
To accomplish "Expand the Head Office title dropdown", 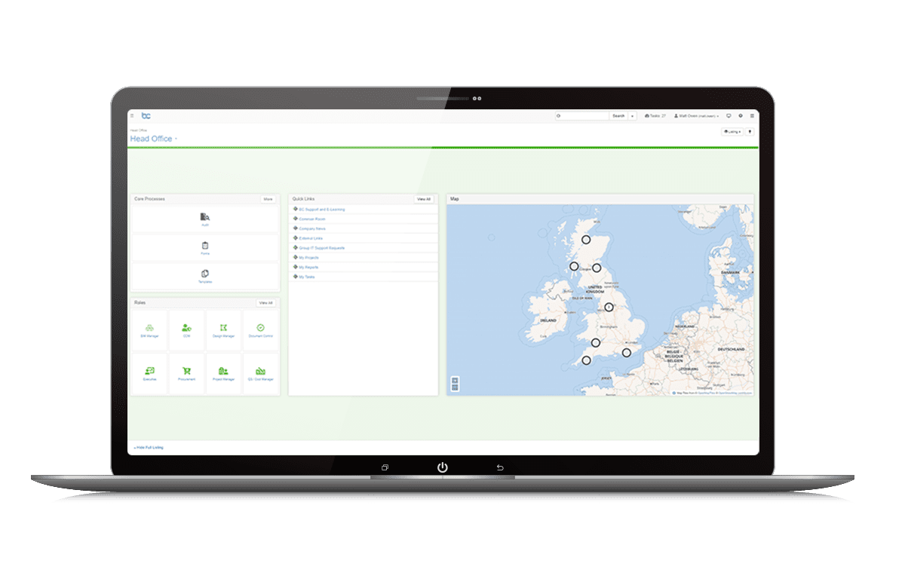I will tap(176, 139).
